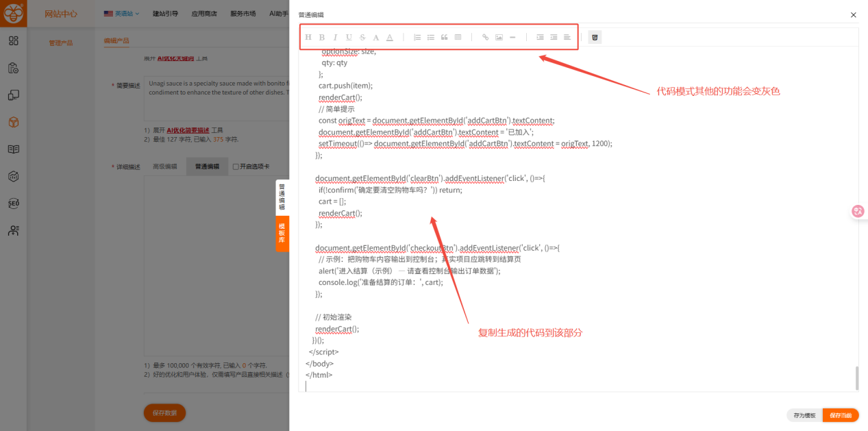
Task: Insert a hyperlink with the chain icon
Action: [x=486, y=37]
